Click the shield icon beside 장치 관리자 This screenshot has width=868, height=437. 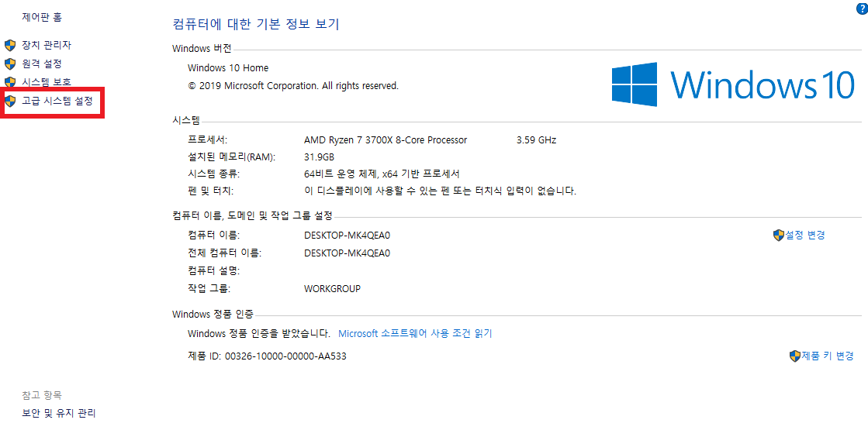pyautogui.click(x=10, y=46)
